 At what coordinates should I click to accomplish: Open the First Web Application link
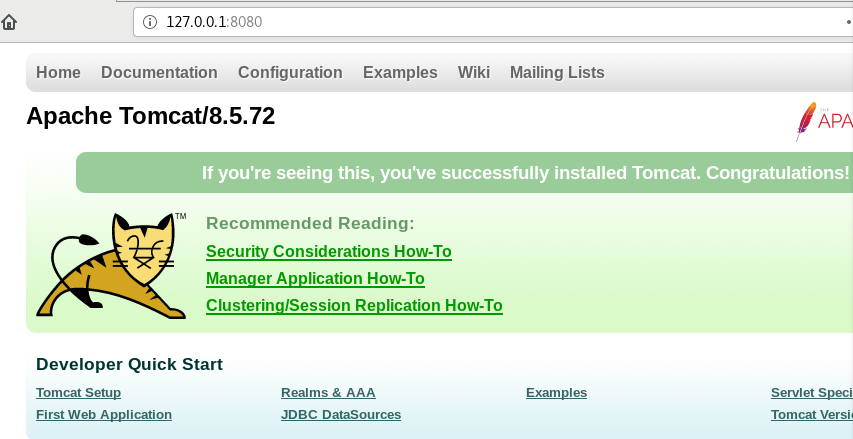click(x=104, y=415)
